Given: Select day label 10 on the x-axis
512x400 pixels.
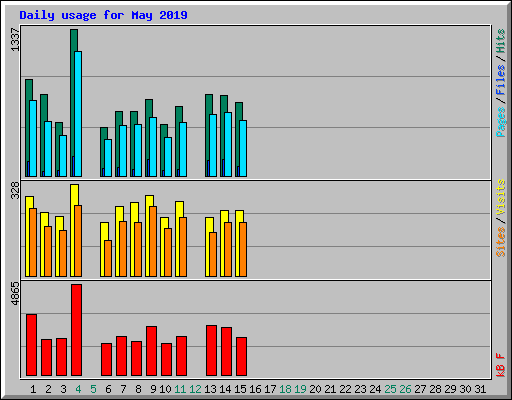Looking at the screenshot, I should (x=165, y=389).
